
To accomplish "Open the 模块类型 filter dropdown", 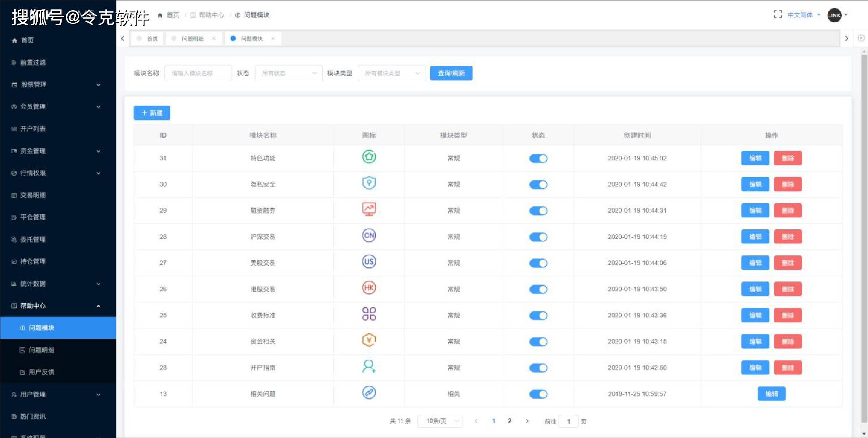I will tap(391, 73).
